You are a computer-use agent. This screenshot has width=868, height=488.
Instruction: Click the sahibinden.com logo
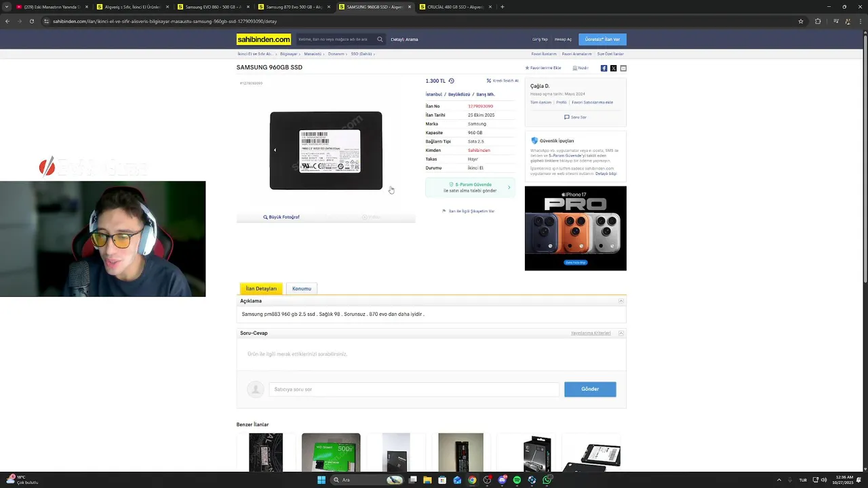[264, 39]
